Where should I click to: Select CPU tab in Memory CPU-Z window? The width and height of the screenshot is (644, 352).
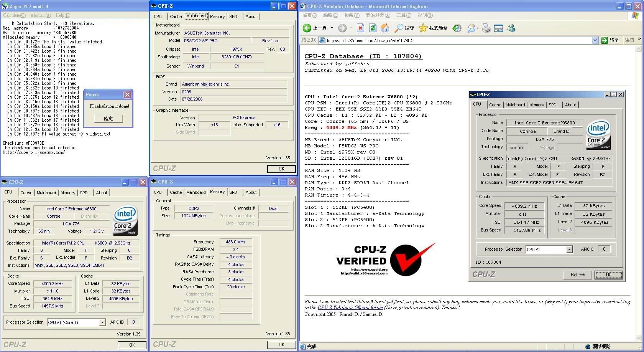(x=158, y=192)
